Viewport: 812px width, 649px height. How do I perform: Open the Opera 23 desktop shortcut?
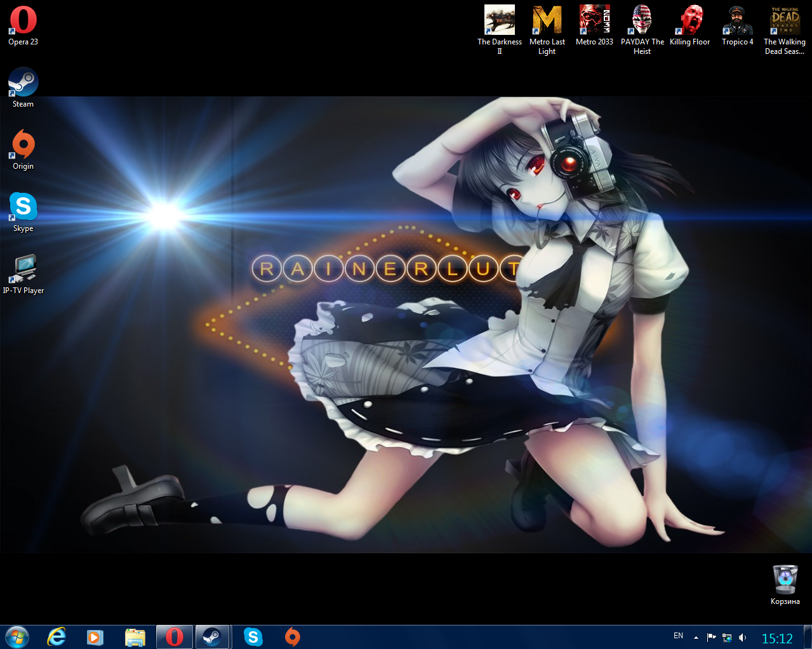tap(23, 26)
